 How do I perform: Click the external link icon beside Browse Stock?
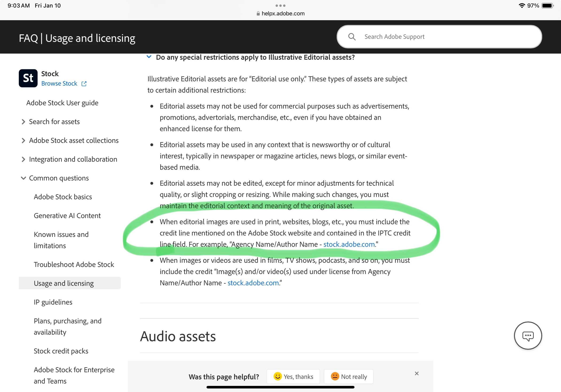(x=84, y=84)
